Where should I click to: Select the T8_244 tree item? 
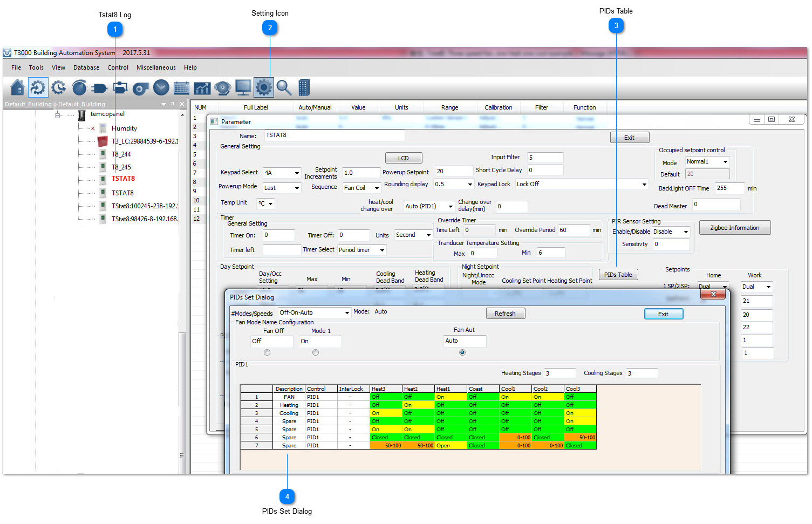click(x=121, y=154)
